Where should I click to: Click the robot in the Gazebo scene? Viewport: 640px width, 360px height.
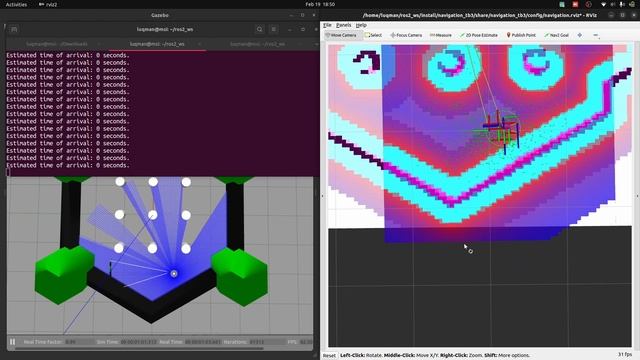(174, 273)
